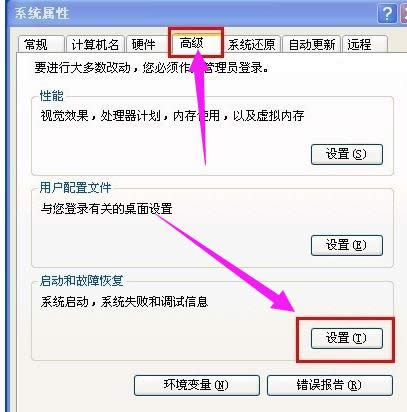Switch to the 远程 tab
The image size is (407, 412).
coord(365,44)
